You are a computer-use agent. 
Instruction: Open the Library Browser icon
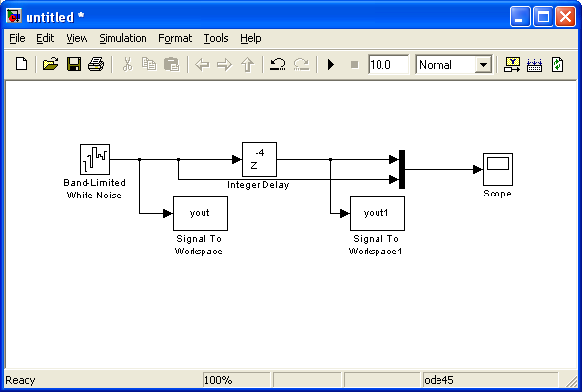pos(512,65)
